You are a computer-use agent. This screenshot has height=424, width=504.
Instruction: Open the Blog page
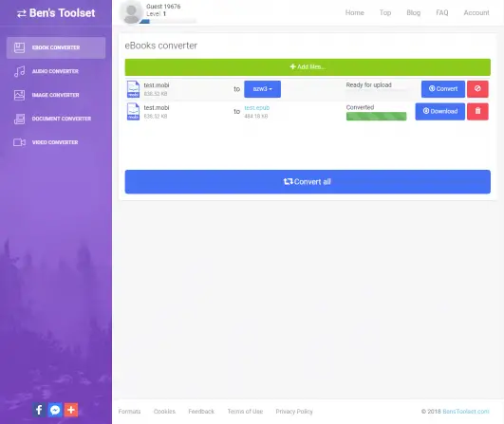[414, 13]
